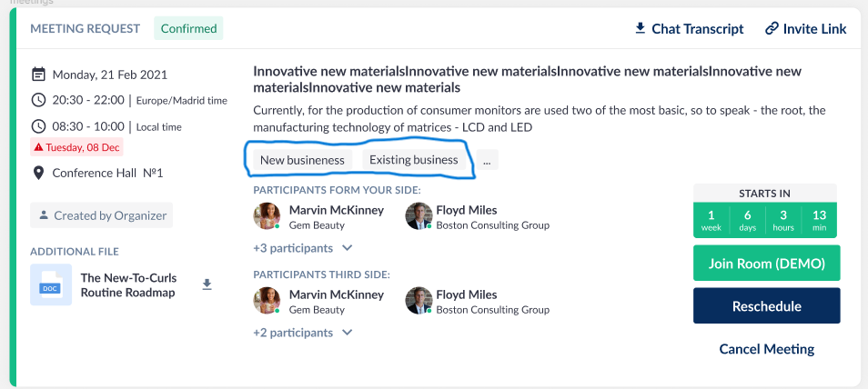Select the New busineness tag
Viewport: 868px width, 389px height.
(x=302, y=160)
